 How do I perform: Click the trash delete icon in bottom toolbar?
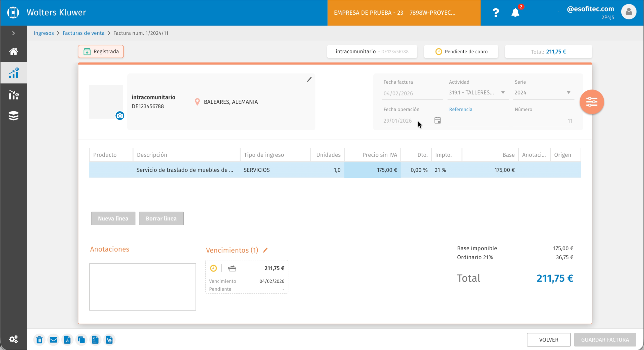pyautogui.click(x=39, y=340)
